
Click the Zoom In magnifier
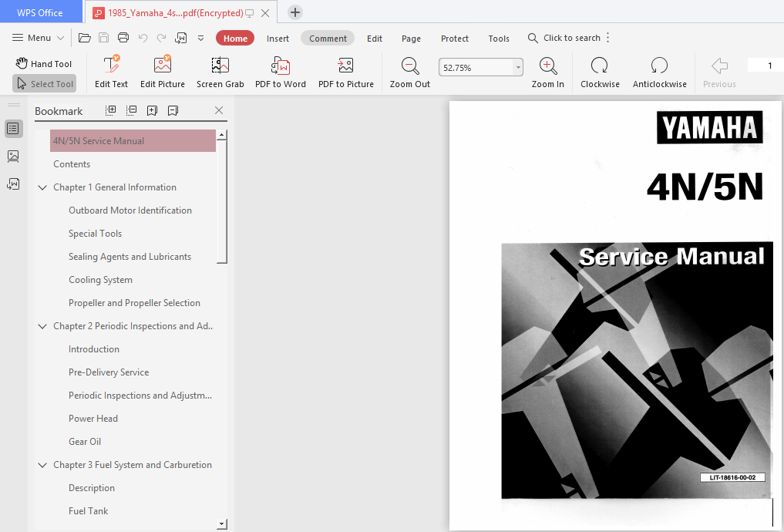[x=548, y=72]
